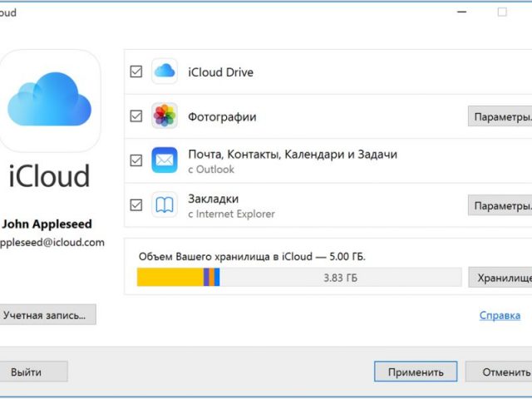Click the yellow segment of storage bar
The width and height of the screenshot is (532, 399).
pos(170,277)
